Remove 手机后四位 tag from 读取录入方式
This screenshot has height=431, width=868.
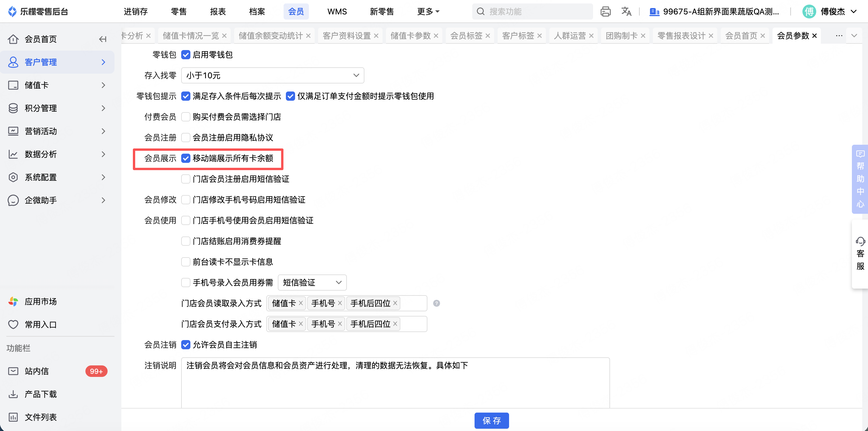[x=395, y=303]
